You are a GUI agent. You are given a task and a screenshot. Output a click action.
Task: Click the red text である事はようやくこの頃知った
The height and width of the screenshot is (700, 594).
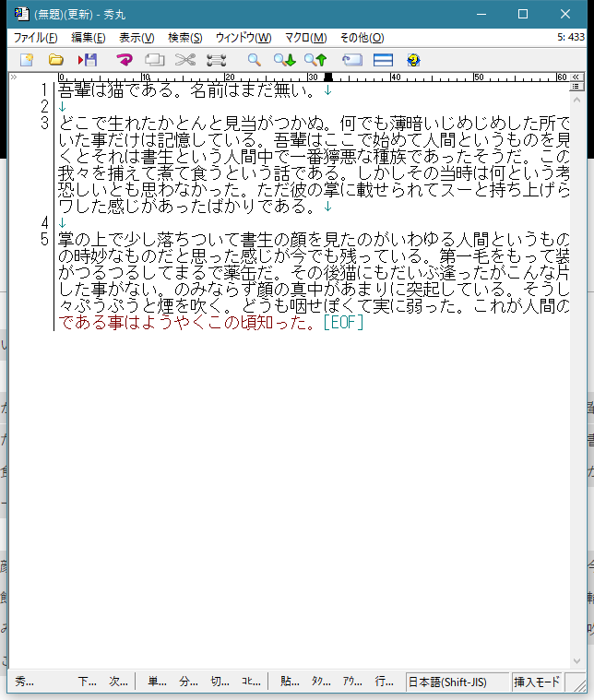185,322
